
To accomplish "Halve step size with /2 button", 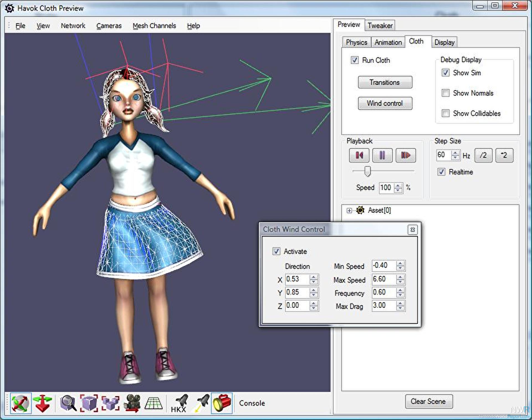I will (483, 155).
